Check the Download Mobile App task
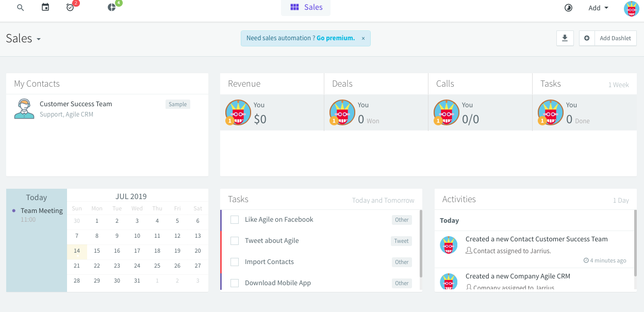 click(235, 283)
